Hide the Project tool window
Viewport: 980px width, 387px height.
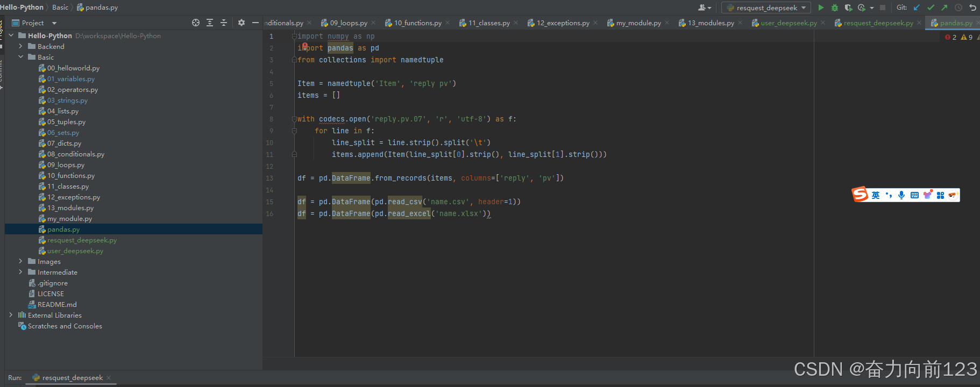255,23
